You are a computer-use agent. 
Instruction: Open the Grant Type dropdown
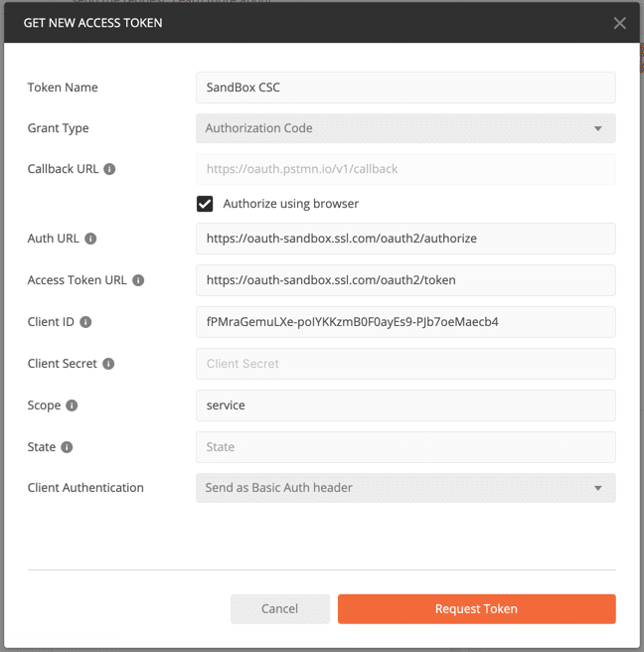(x=405, y=128)
